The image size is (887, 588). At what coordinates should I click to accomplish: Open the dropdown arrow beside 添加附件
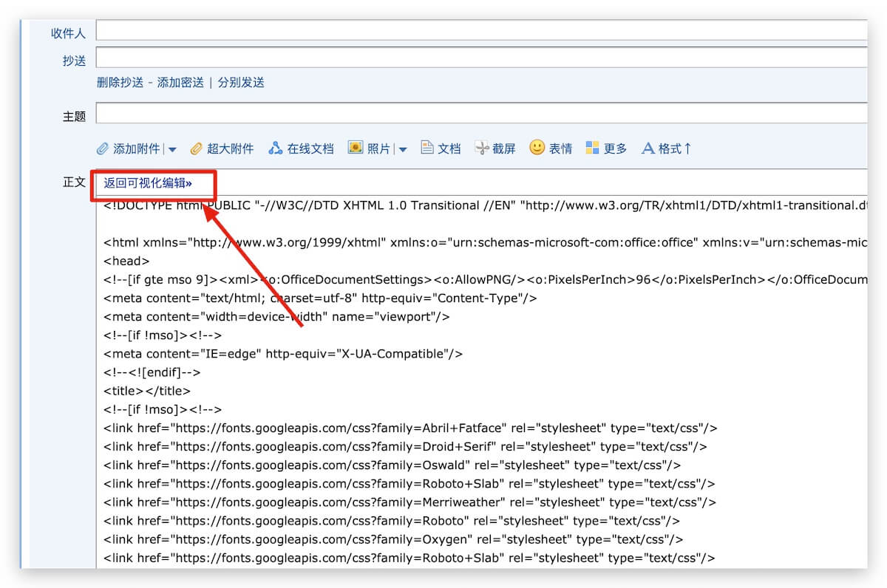tap(172, 149)
